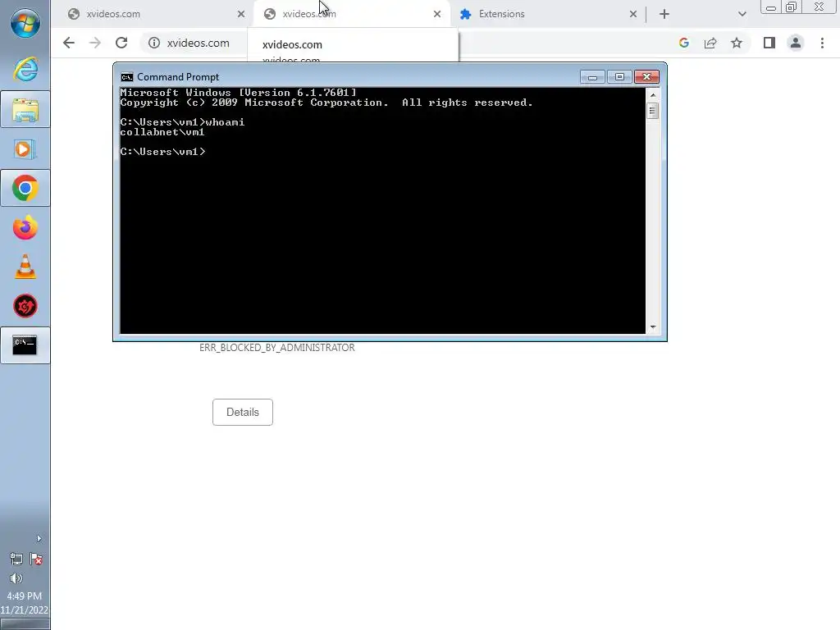The image size is (840, 630).
Task: Click the Details button on error page
Action: 243,412
